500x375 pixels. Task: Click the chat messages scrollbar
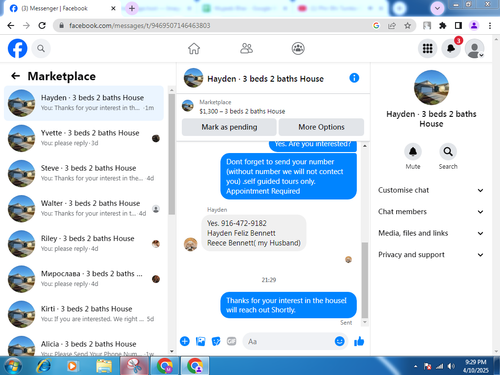pyautogui.click(x=365, y=280)
